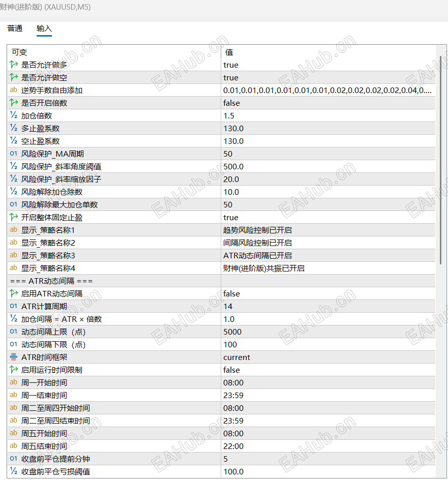Toggle the false value of 是否开启倍数
Viewport: 448px width, 480px height.
pyautogui.click(x=231, y=103)
